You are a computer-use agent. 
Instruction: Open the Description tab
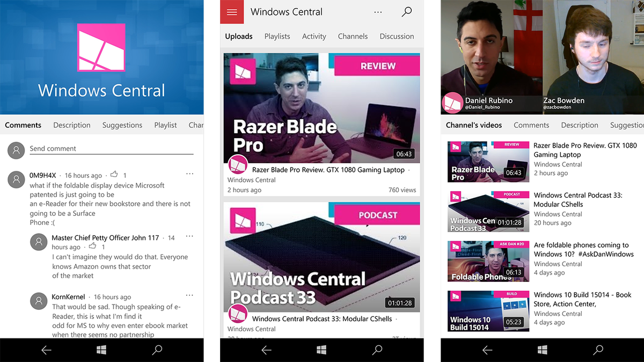point(71,125)
